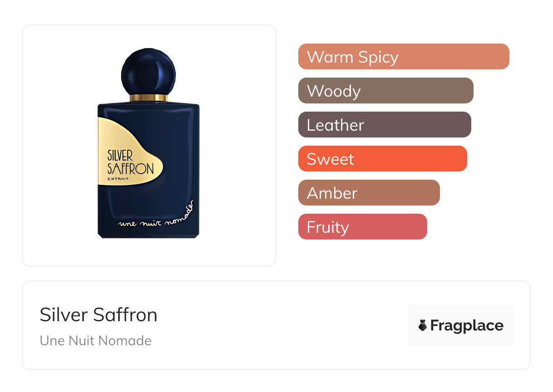Click the Fragplace brand name text

coord(467,325)
